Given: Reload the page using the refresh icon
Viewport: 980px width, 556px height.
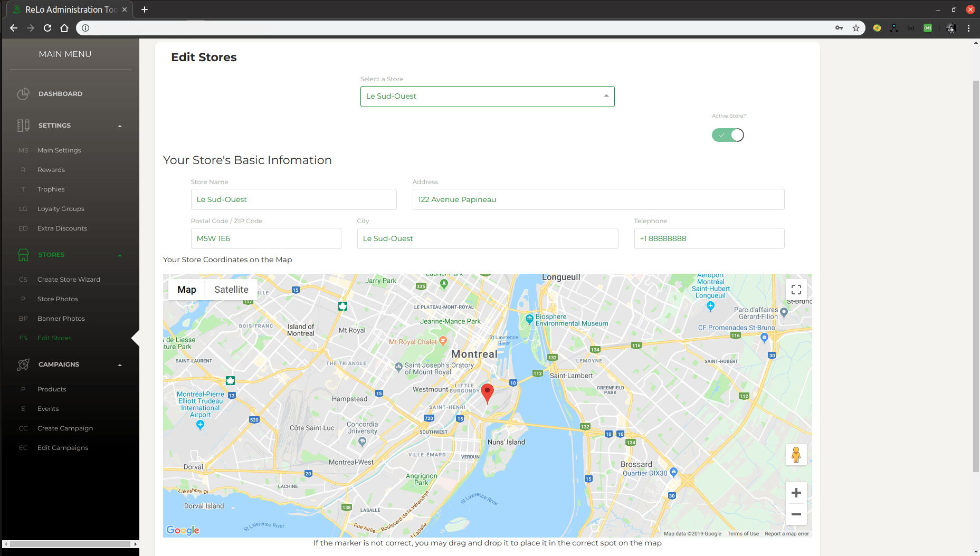Looking at the screenshot, I should (47, 28).
